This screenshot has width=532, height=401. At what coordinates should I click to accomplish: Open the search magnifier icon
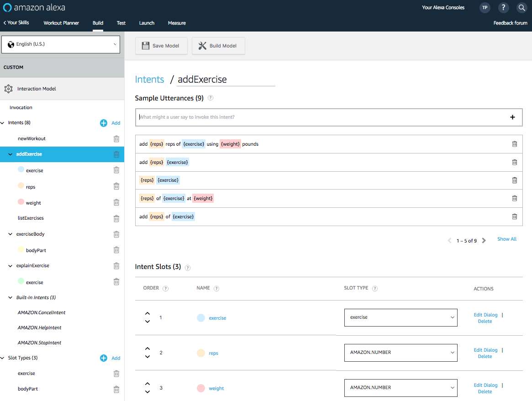[521, 7]
